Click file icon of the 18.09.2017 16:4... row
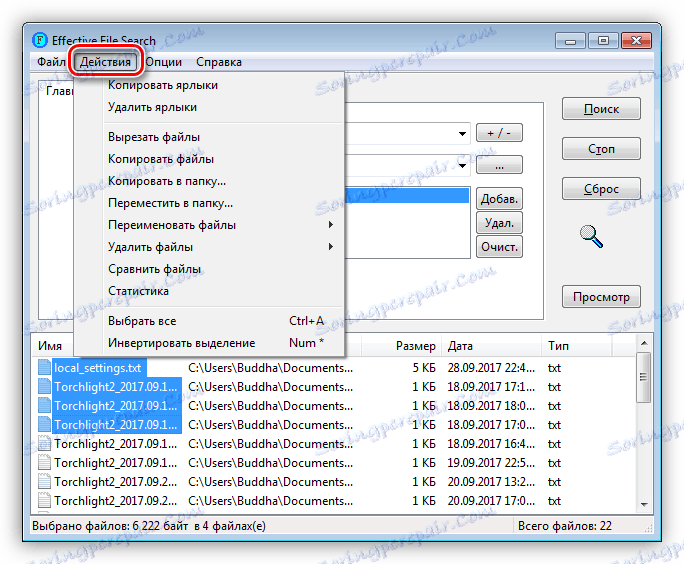684x564 pixels. 44,444
